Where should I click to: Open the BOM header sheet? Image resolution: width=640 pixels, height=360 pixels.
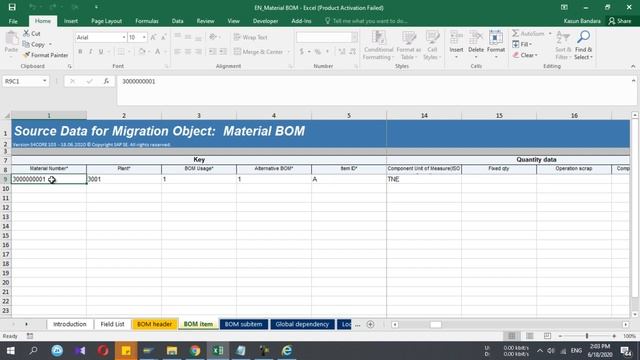point(154,324)
